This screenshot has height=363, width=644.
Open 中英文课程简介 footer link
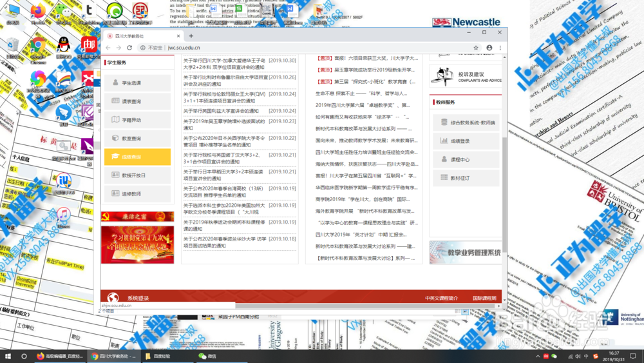(442, 299)
